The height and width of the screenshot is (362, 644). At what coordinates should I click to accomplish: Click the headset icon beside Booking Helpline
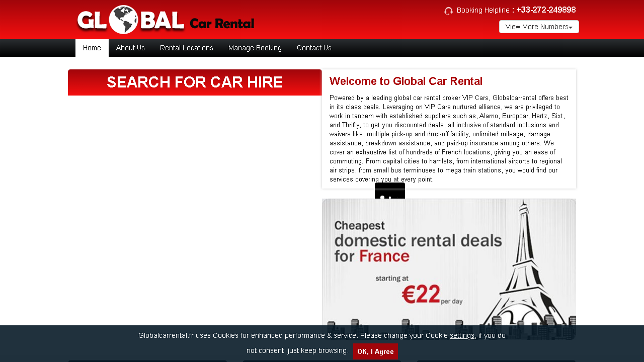click(x=448, y=11)
